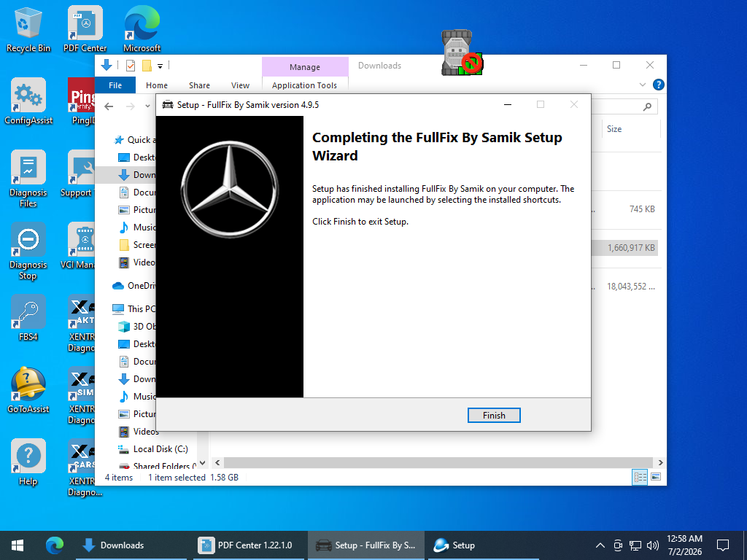Viewport: 747px width, 560px height.
Task: Open the clock showing 12:58 AM
Action: point(684,545)
